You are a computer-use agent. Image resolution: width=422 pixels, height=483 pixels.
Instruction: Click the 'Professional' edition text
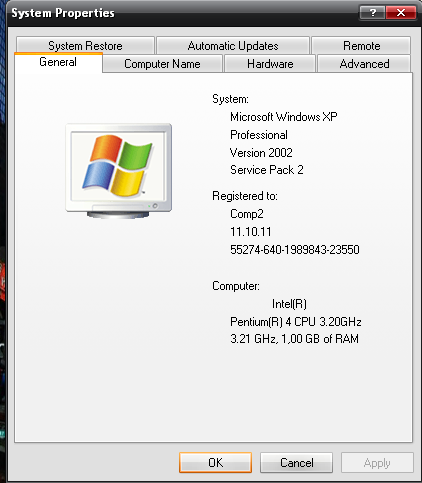point(259,135)
